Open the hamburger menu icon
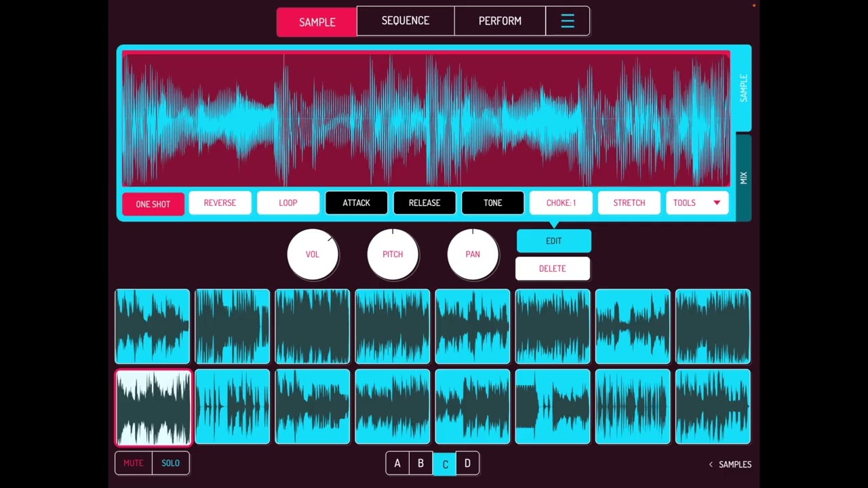 tap(568, 21)
